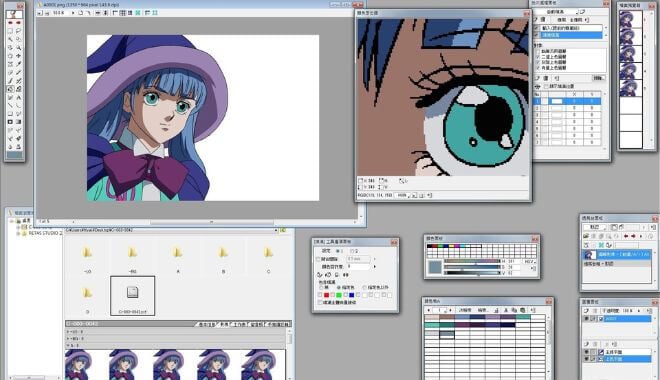The height and width of the screenshot is (380, 660).
Task: Open the folder labeled B
Action: (223, 252)
